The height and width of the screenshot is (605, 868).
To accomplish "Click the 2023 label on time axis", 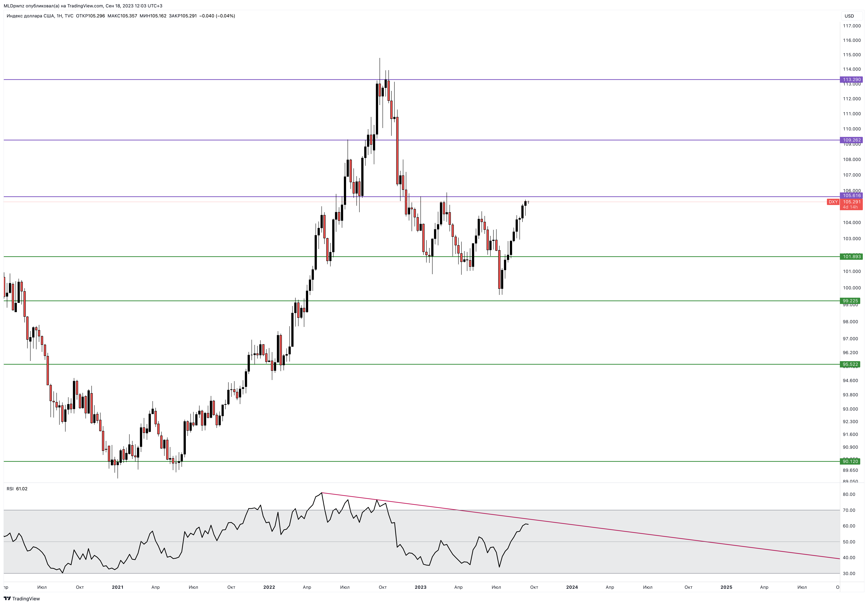I will click(x=420, y=587).
